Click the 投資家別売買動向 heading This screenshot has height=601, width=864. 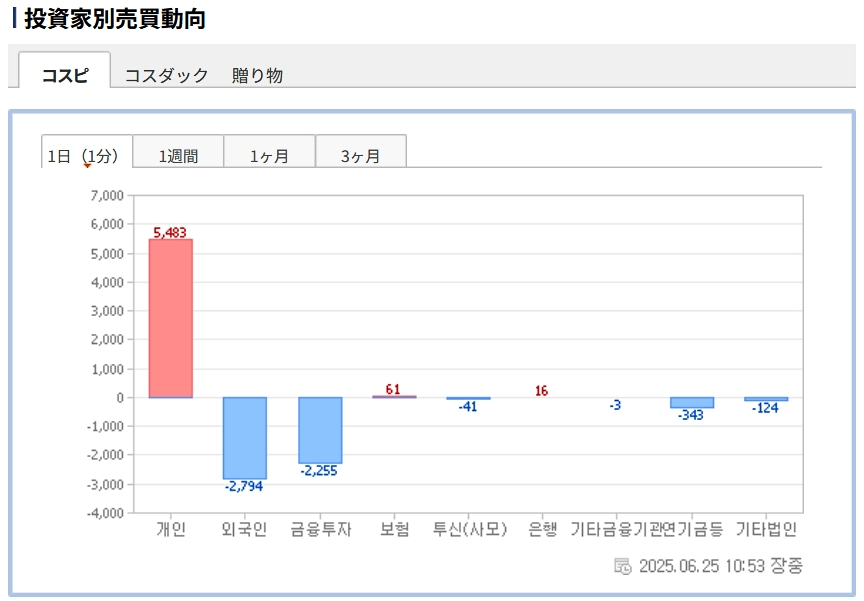coord(114,18)
